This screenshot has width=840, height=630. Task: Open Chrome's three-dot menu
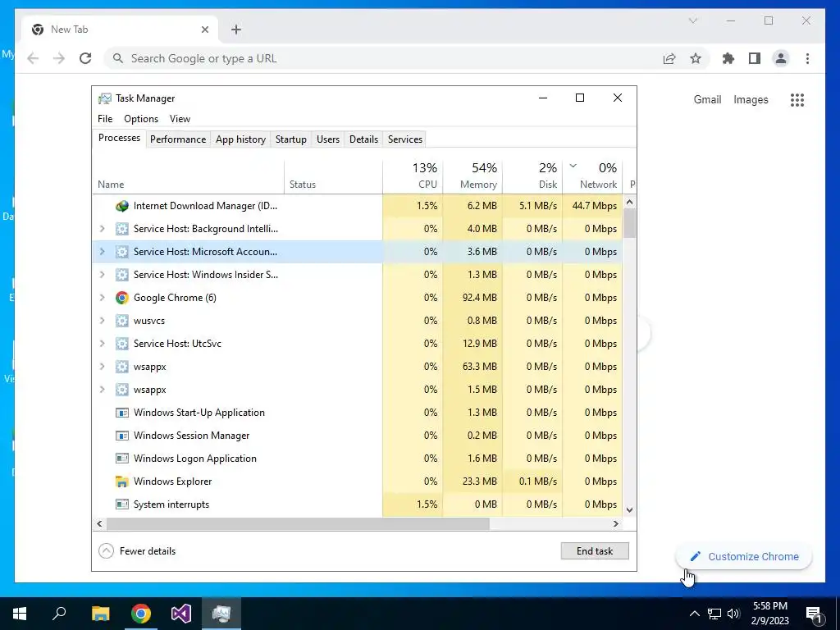[x=807, y=58]
